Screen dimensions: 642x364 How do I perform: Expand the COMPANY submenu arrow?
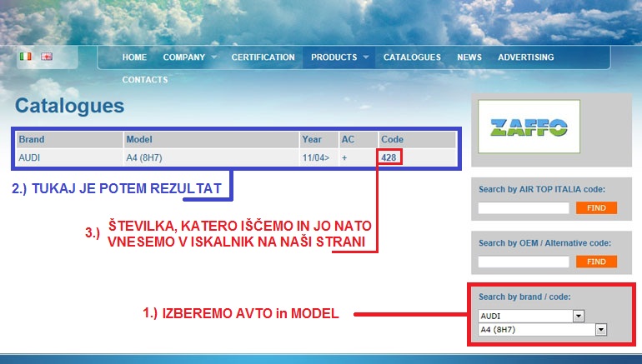(213, 57)
